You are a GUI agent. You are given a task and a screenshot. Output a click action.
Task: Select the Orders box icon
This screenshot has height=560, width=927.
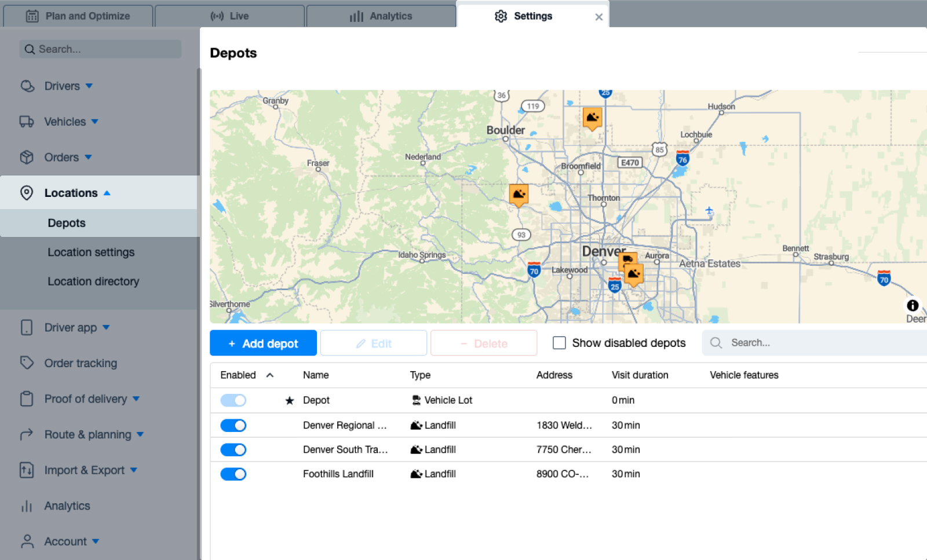pos(27,157)
